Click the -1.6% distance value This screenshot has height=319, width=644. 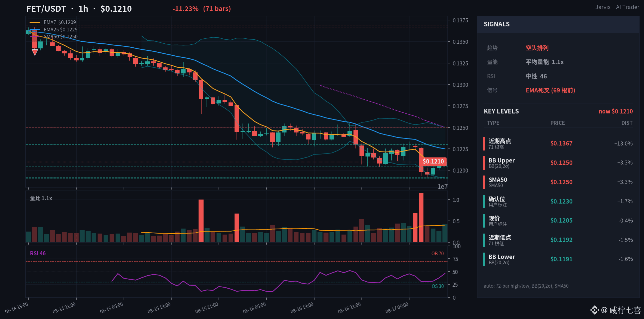626,259
